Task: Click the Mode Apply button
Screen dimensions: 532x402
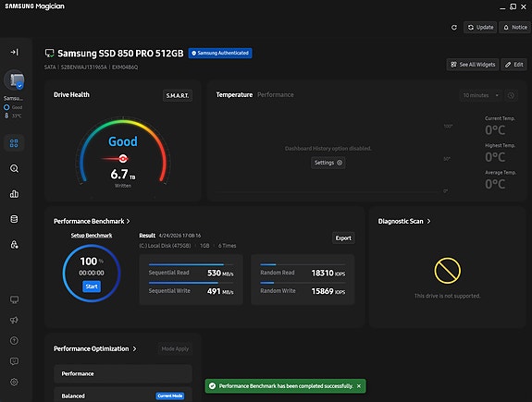Action: 175,348
